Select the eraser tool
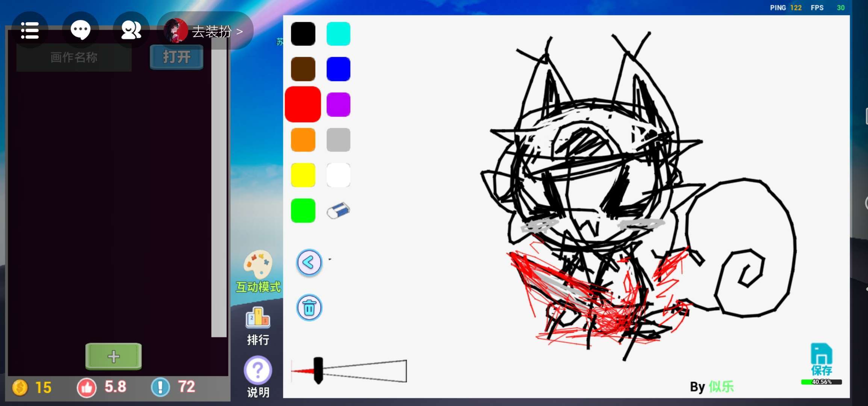This screenshot has width=868, height=406. (338, 211)
